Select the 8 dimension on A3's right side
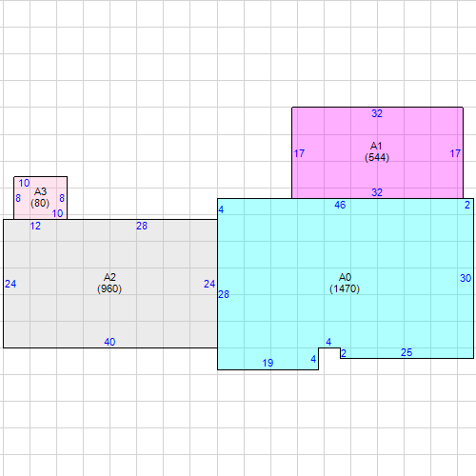Viewport: 476px width, 476px height. [x=62, y=198]
